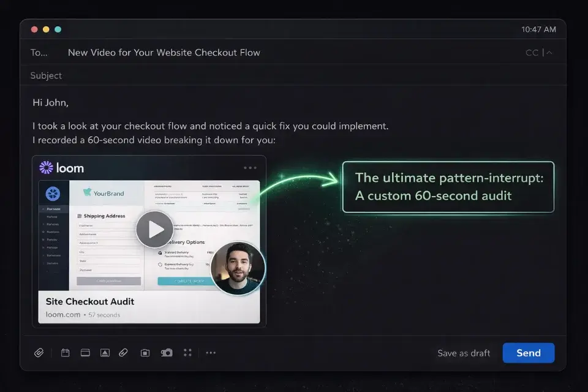This screenshot has width=588, height=392.
Task: Open the Loom card's three-dot menu
Action: click(250, 167)
